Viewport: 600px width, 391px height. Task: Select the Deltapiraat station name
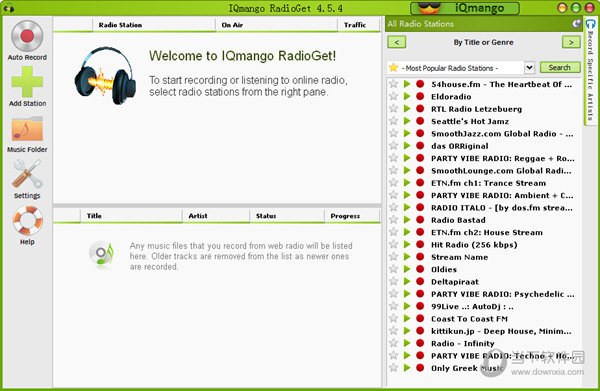click(x=455, y=282)
